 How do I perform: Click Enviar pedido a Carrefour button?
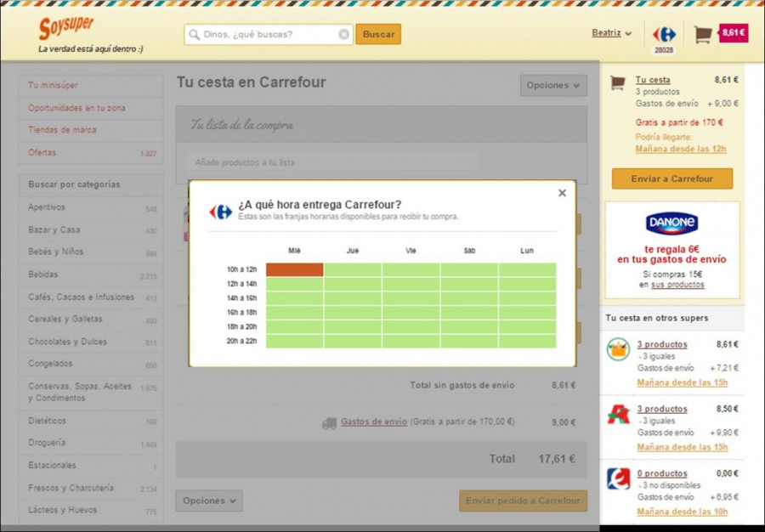tap(523, 501)
